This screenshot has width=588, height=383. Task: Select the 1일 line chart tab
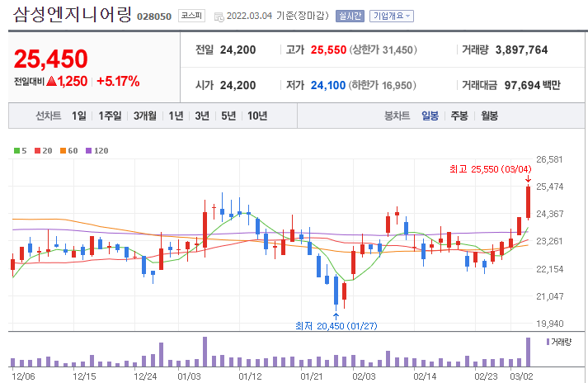[x=79, y=116]
